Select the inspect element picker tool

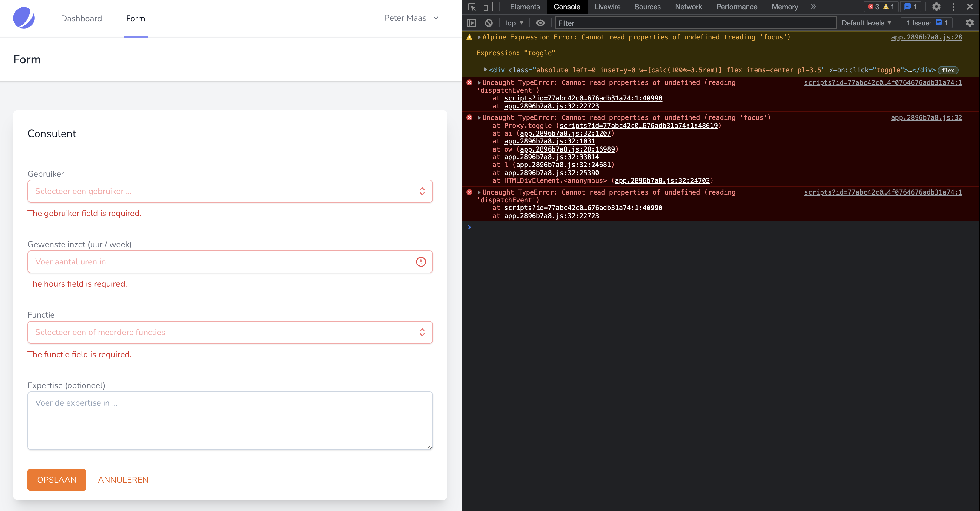[471, 7]
